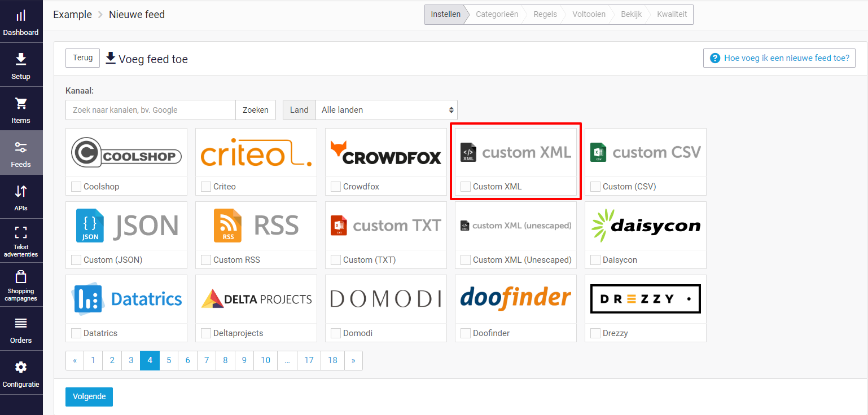Click the daisycon logo tile
Viewport: 868px width, 415px height.
646,226
